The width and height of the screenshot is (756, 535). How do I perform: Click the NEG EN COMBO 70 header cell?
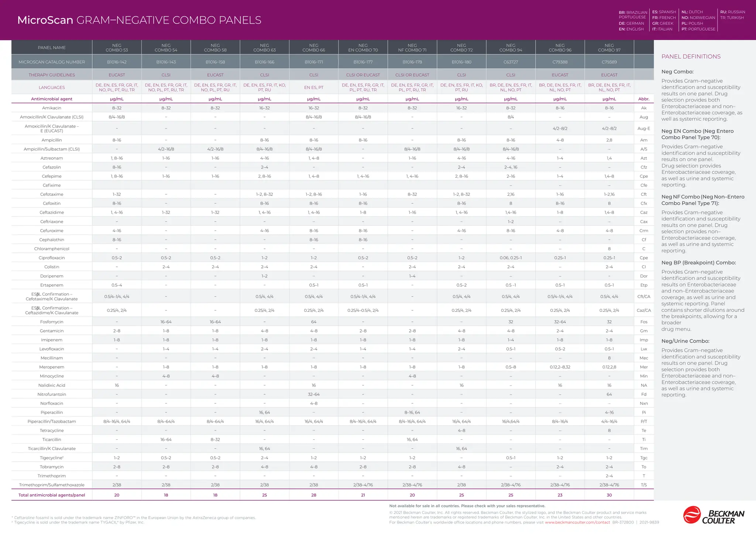click(x=363, y=48)
